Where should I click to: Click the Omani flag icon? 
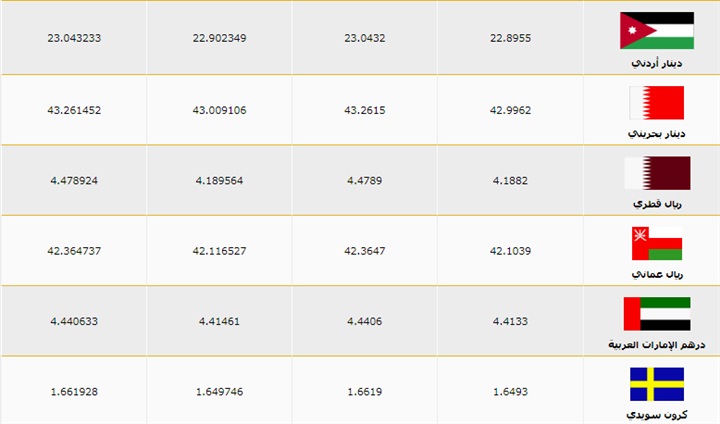(656, 243)
